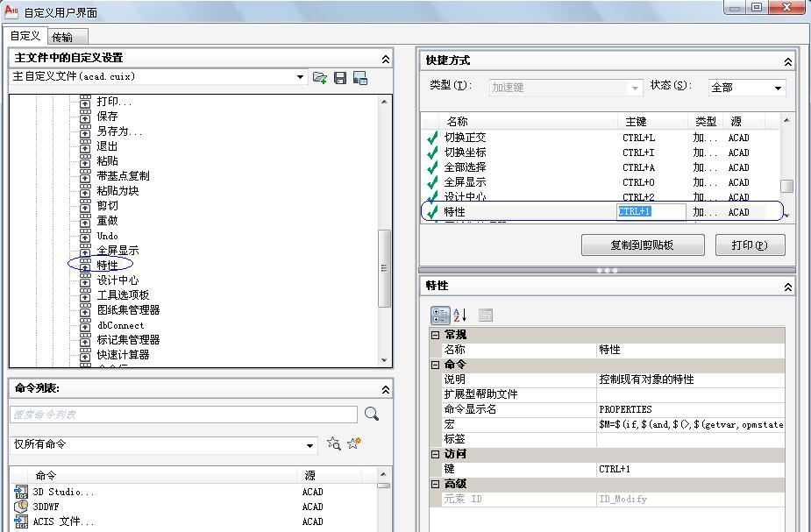The image size is (811, 532).
Task: Click the 宏 property value cell
Action: (x=691, y=424)
